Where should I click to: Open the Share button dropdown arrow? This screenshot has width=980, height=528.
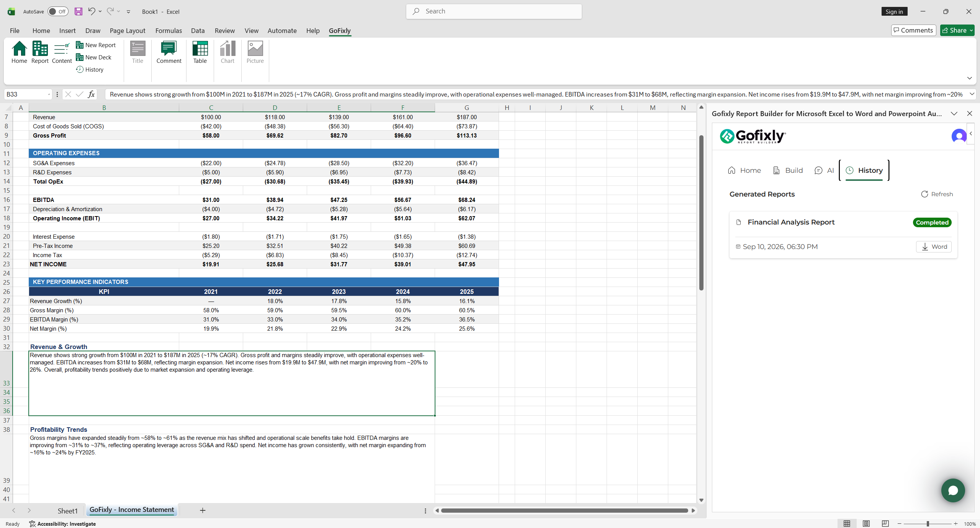[971, 30]
